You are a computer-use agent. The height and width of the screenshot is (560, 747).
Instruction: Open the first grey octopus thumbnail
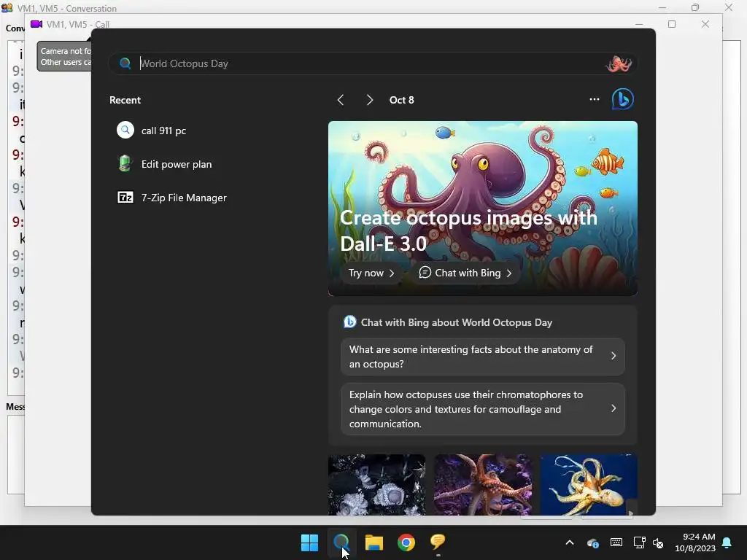click(376, 485)
